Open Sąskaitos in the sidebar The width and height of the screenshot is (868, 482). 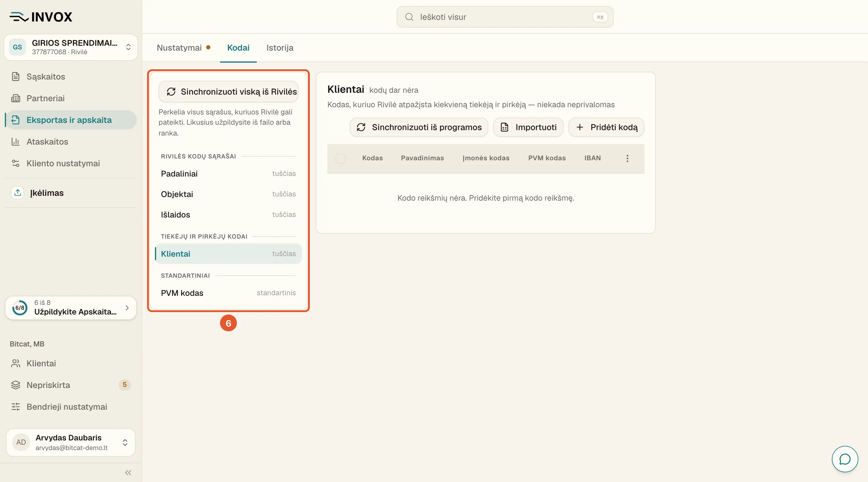(x=71, y=77)
